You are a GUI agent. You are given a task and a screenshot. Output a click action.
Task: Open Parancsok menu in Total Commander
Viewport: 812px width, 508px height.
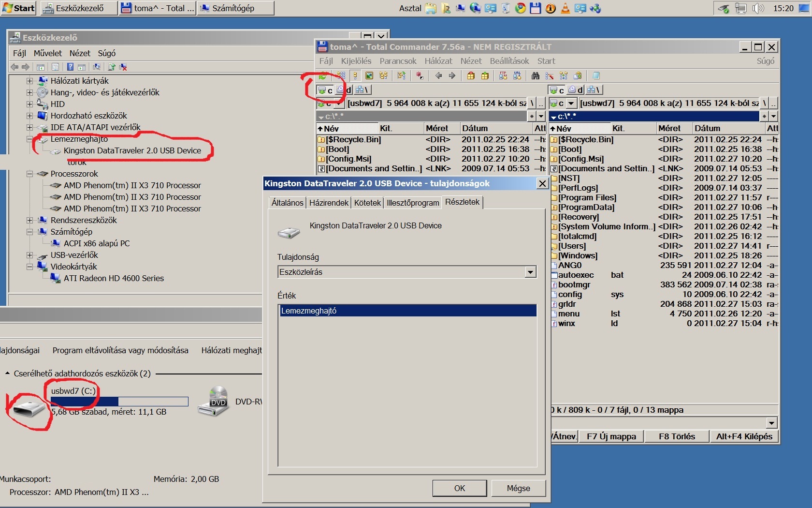click(x=398, y=61)
